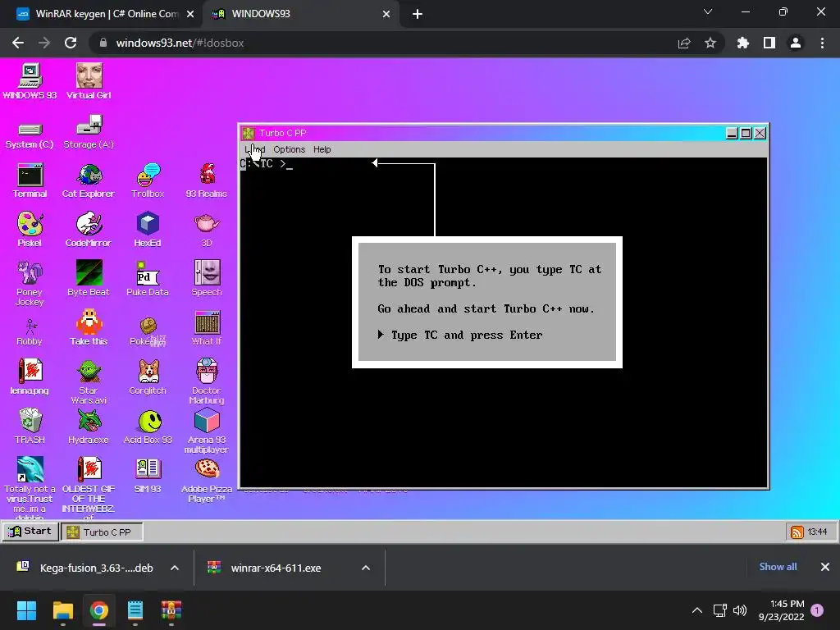The height and width of the screenshot is (630, 840).
Task: Go back to previous page
Action: tap(18, 43)
